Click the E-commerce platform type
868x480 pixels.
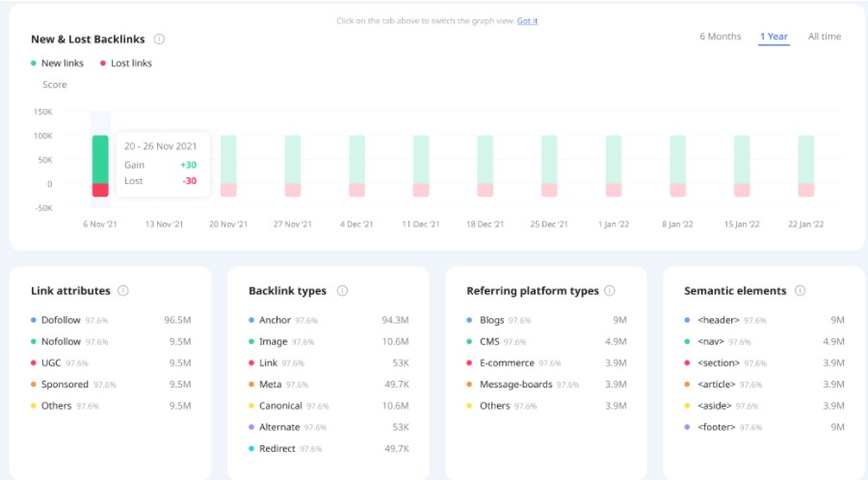click(x=546, y=363)
